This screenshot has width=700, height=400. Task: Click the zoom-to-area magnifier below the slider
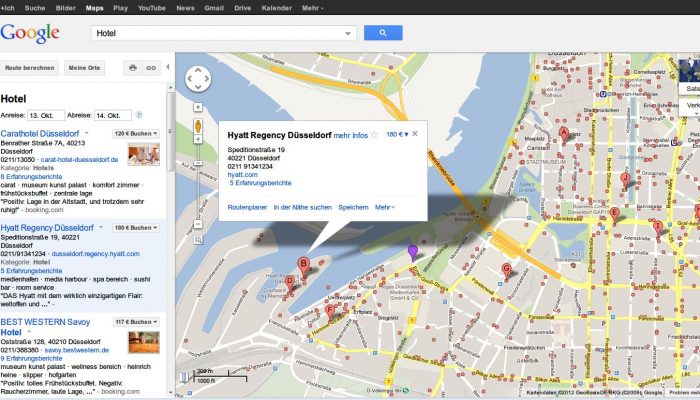[198, 240]
